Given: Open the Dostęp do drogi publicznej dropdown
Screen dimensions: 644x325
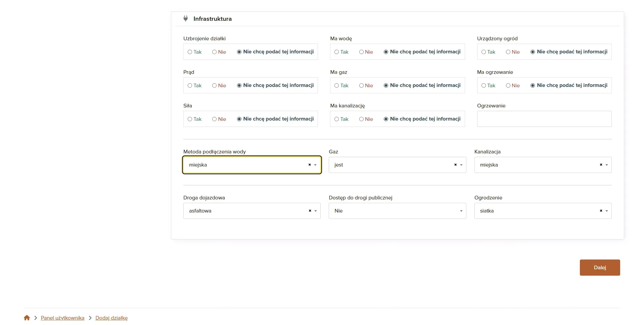Looking at the screenshot, I should [x=397, y=211].
